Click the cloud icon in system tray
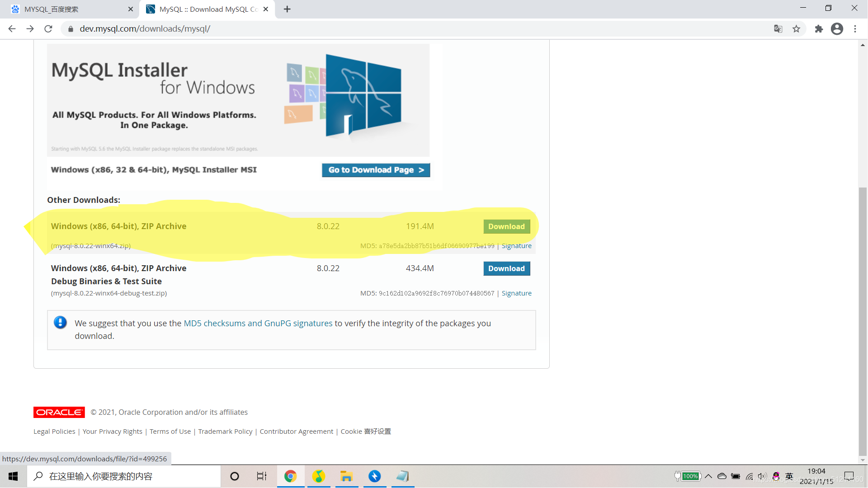 coord(722,476)
